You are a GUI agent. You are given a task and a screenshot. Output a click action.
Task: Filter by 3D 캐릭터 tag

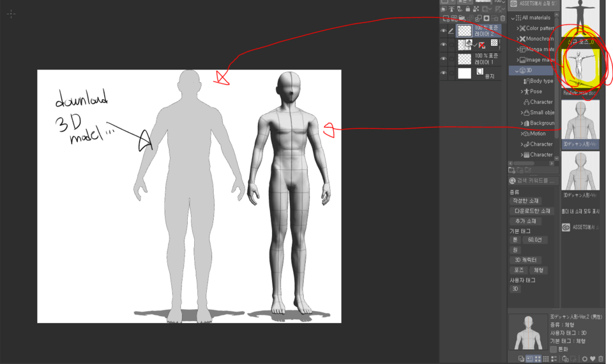[526, 260]
